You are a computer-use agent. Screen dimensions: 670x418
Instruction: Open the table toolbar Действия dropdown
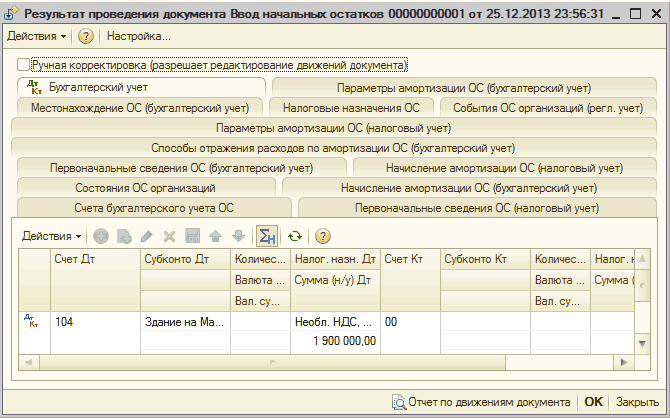point(52,236)
